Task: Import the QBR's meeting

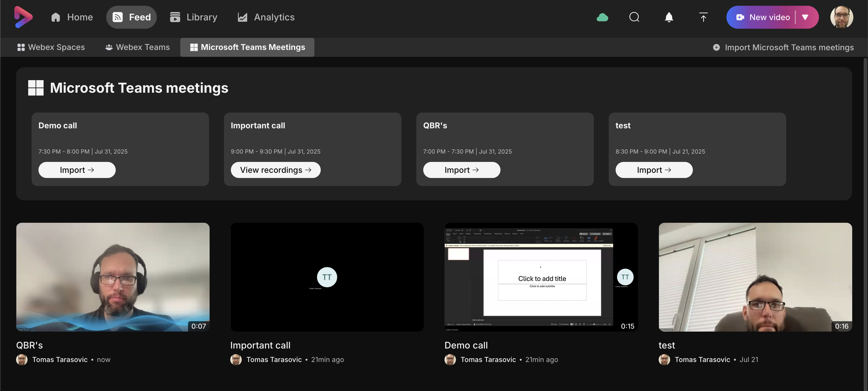Action: [x=462, y=170]
